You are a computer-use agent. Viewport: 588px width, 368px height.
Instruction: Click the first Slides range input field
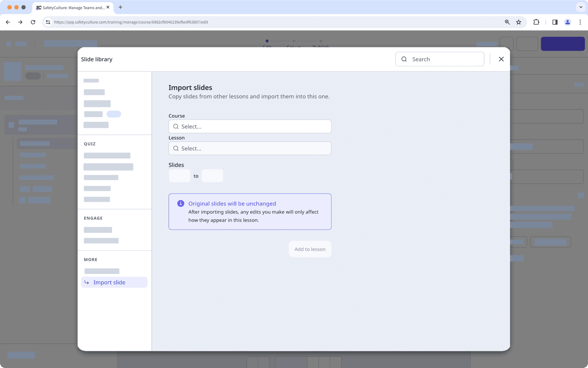tap(180, 176)
